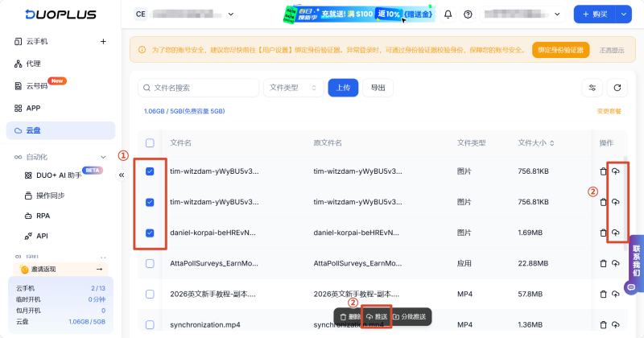Click the DuoPlus logo
The image size is (644, 338).
(61, 14)
